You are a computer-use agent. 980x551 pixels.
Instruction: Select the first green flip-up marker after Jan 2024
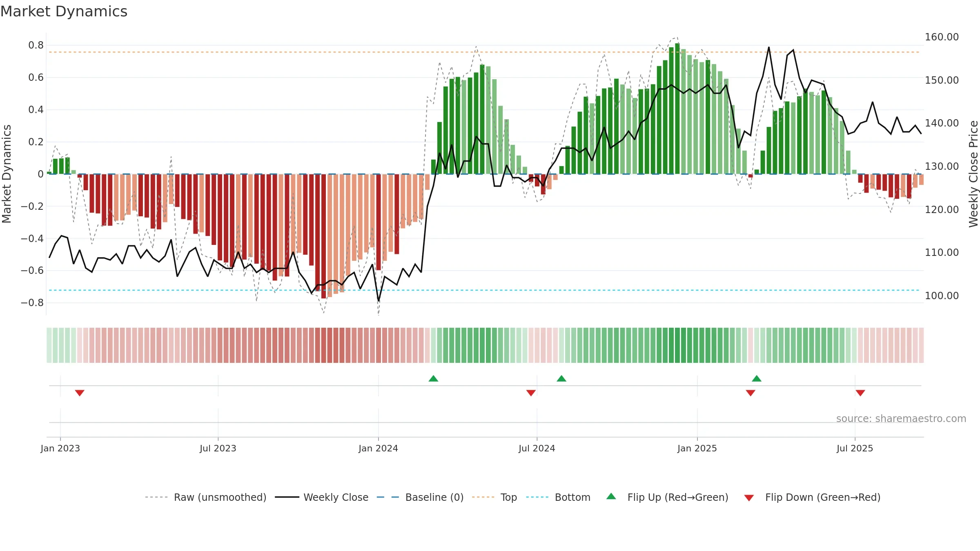(x=434, y=378)
